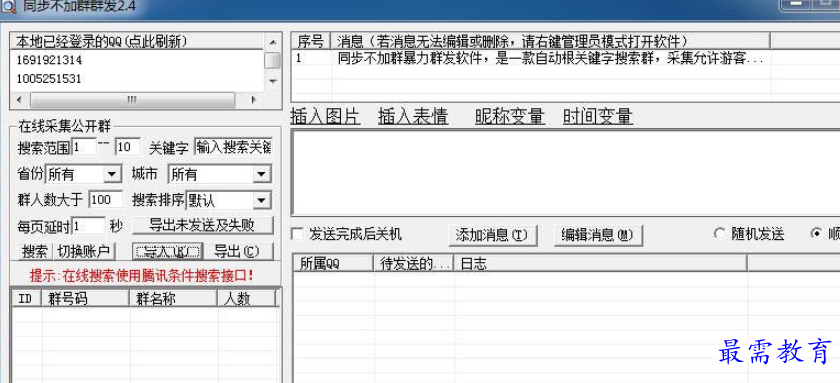
Task: Select the 随机发送 radio button
Action: (719, 234)
